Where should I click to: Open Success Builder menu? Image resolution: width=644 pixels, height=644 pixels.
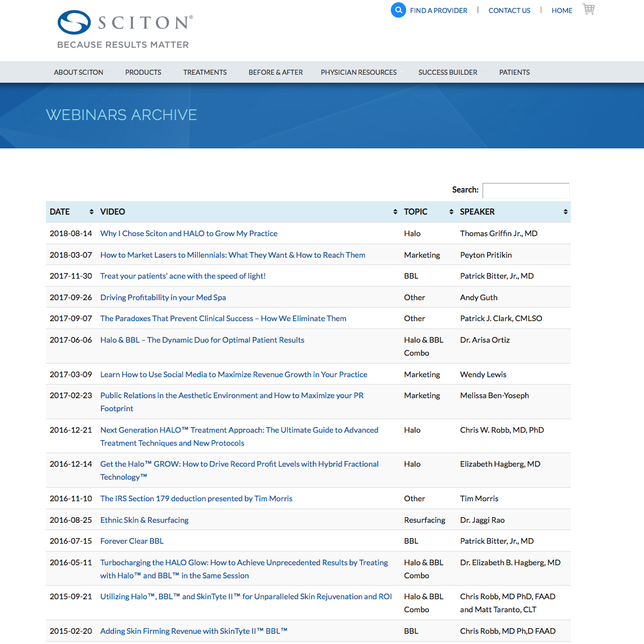pos(447,72)
